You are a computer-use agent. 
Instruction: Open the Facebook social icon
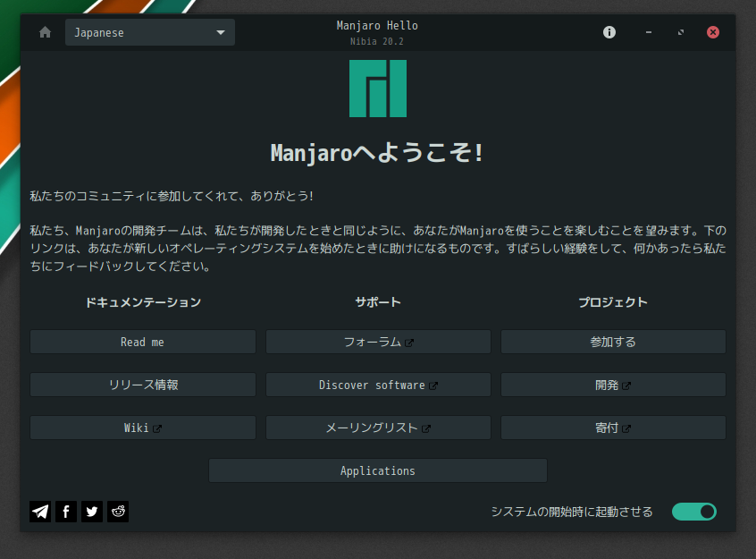(x=66, y=512)
